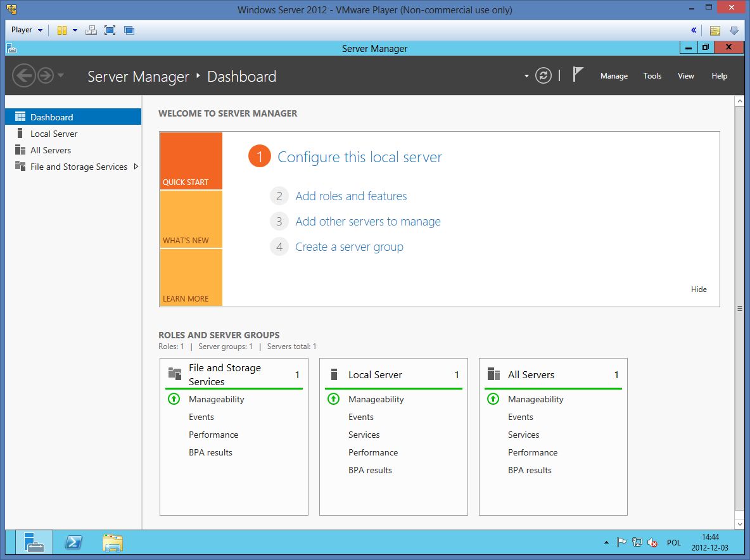Show hidden tray icons arrow
The width and height of the screenshot is (750, 560).
(606, 542)
